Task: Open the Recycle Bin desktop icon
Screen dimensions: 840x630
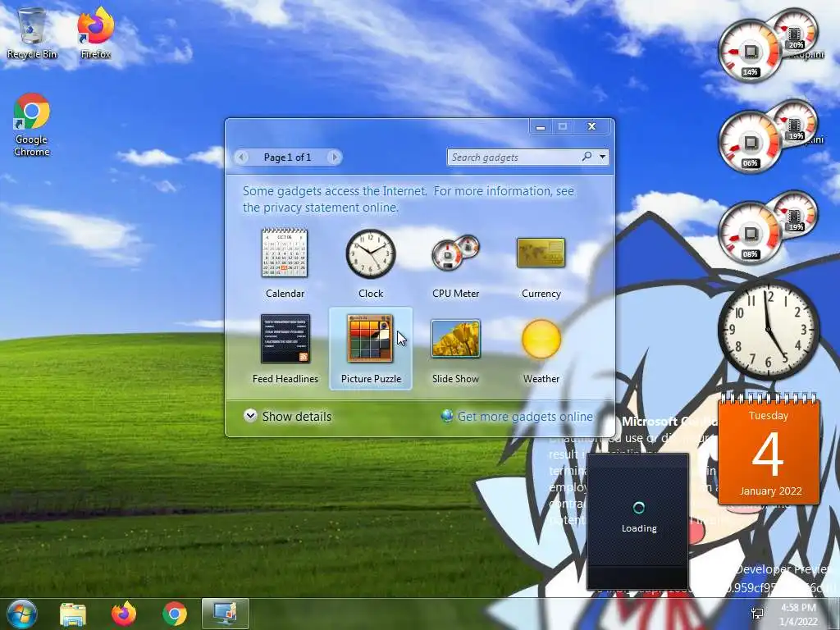Action: 32,33
